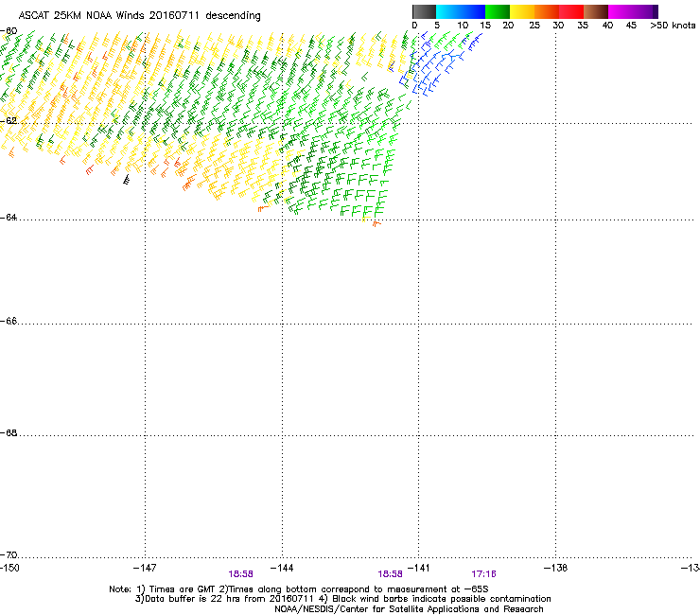Click the brown 35-40 knots legend segment
The image size is (700, 615).
click(596, 11)
